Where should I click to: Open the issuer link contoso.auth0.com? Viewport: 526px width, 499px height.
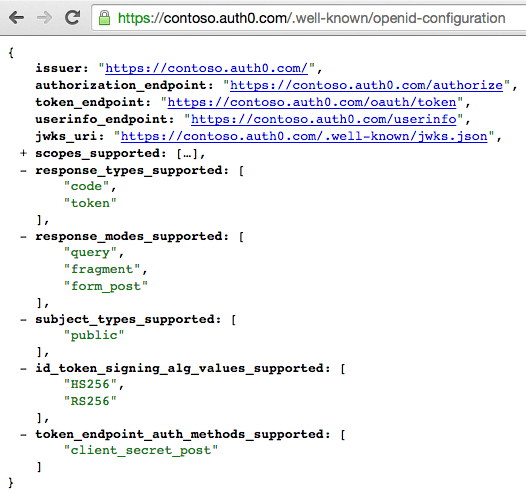pyautogui.click(x=206, y=68)
